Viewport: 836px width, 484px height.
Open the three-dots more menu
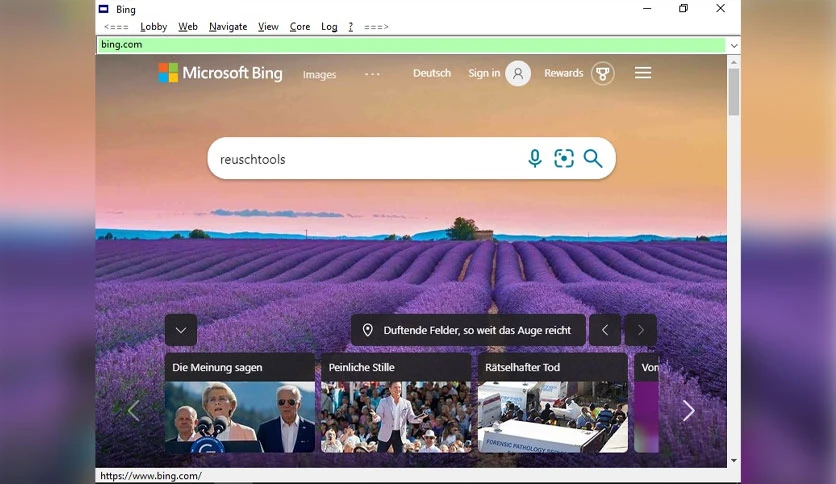click(x=372, y=74)
